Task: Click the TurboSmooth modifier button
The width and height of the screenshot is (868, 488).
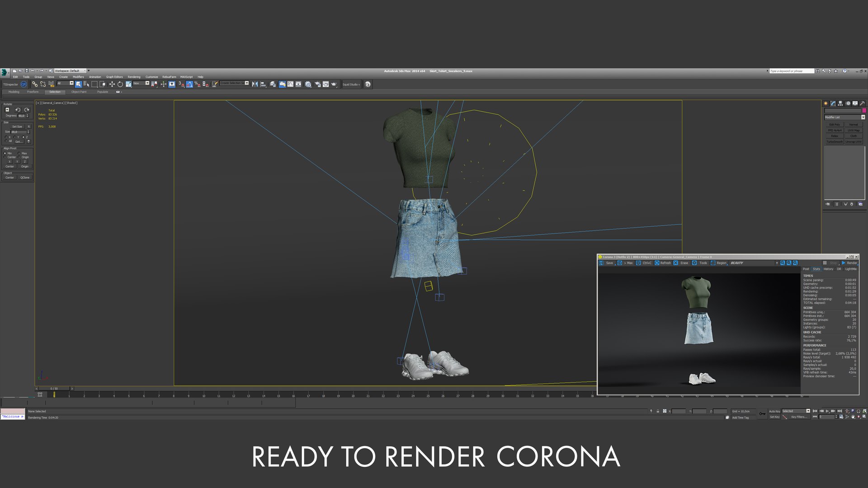Action: point(835,142)
